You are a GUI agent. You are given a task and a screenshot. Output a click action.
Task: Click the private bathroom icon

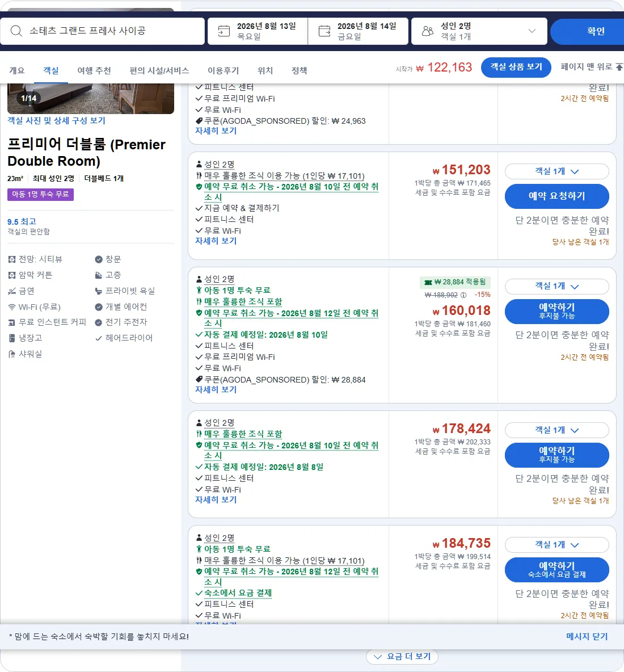tap(99, 291)
